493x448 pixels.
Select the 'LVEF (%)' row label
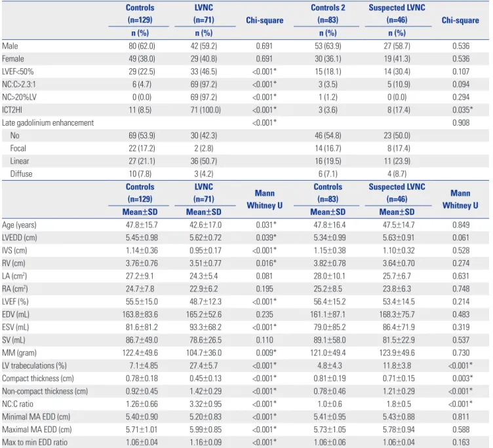[15, 302]
